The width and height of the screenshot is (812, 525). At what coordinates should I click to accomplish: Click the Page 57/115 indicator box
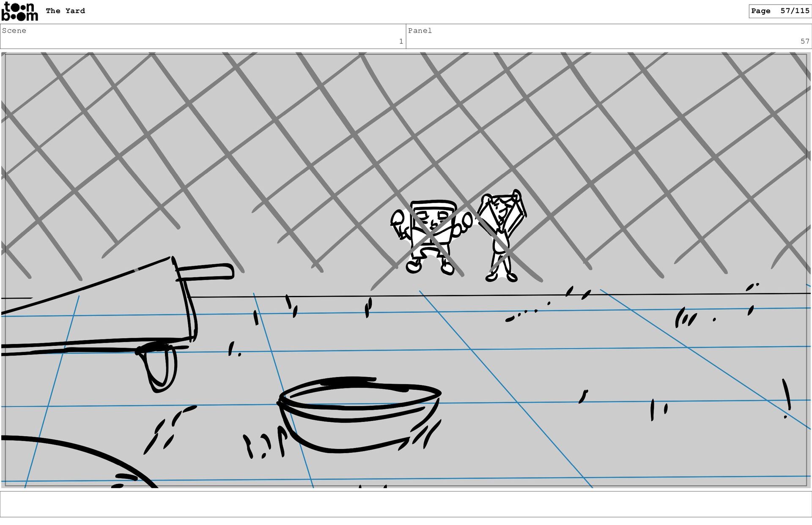[x=779, y=11]
